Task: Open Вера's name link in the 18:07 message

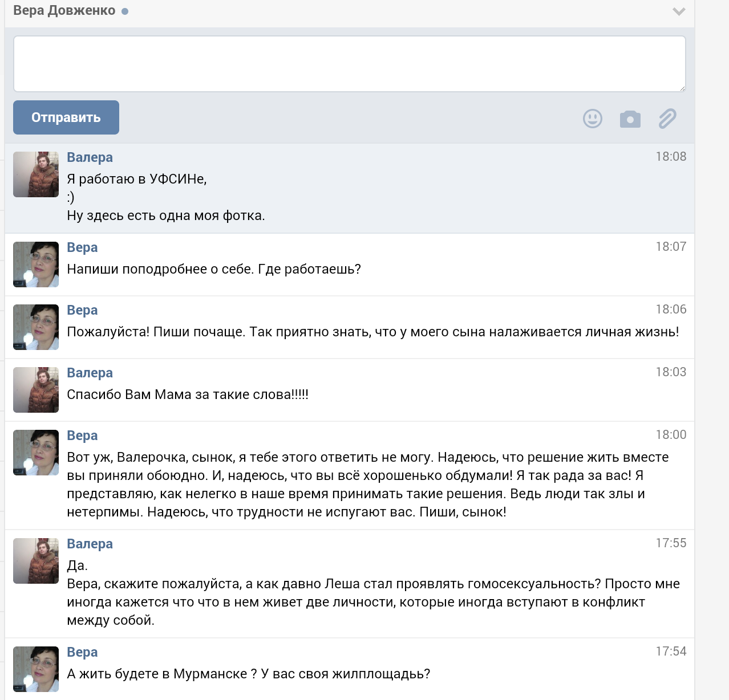Action: coord(82,247)
